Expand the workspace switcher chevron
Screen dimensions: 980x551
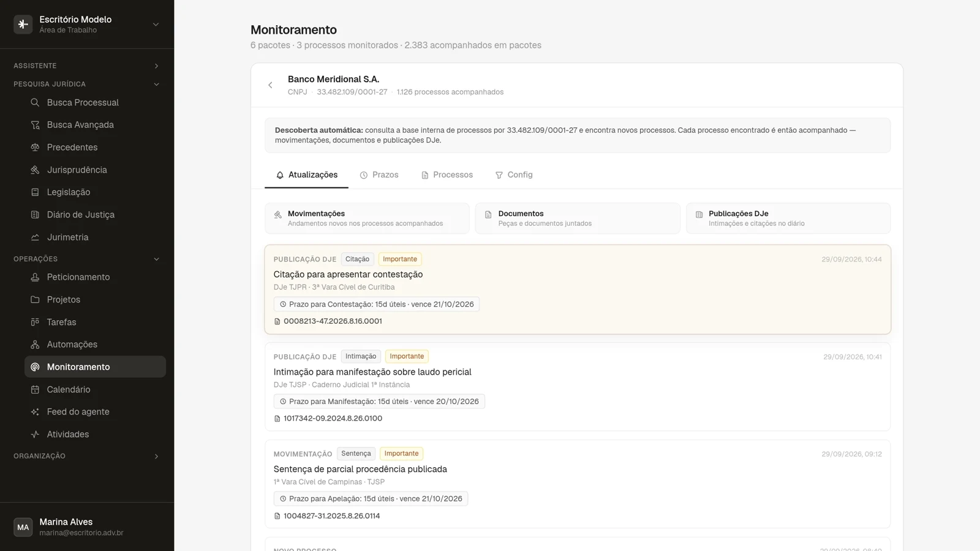click(156, 24)
